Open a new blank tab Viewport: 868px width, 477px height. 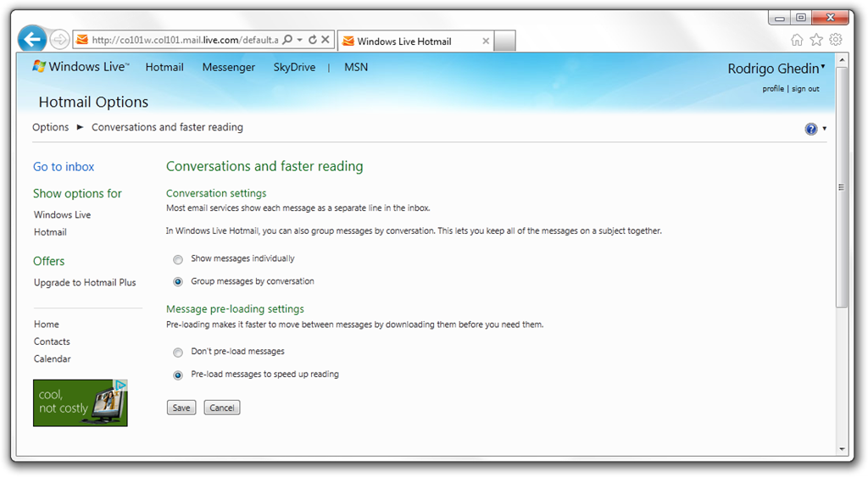tap(505, 41)
